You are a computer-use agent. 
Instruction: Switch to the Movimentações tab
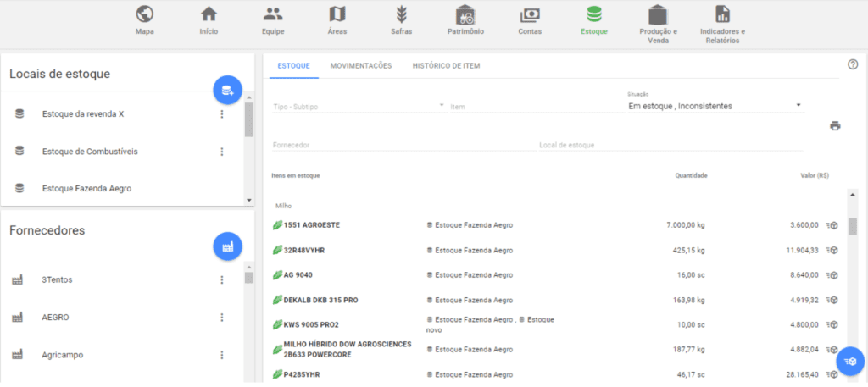(361, 66)
